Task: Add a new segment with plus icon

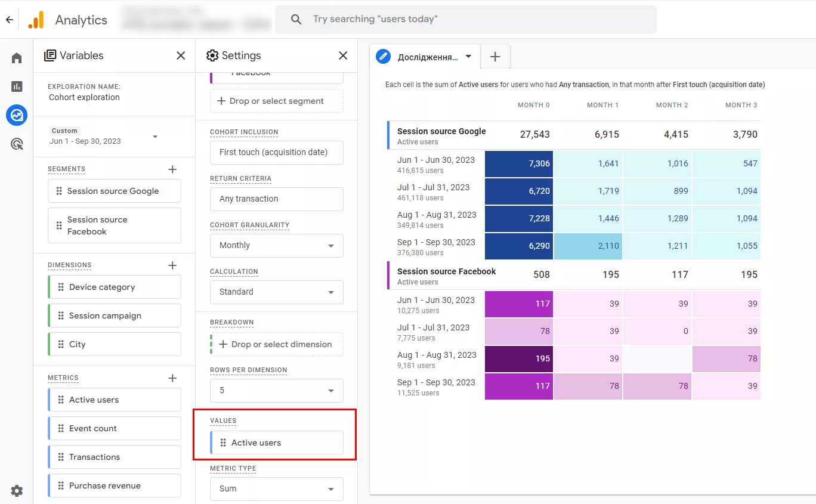Action: point(172,169)
